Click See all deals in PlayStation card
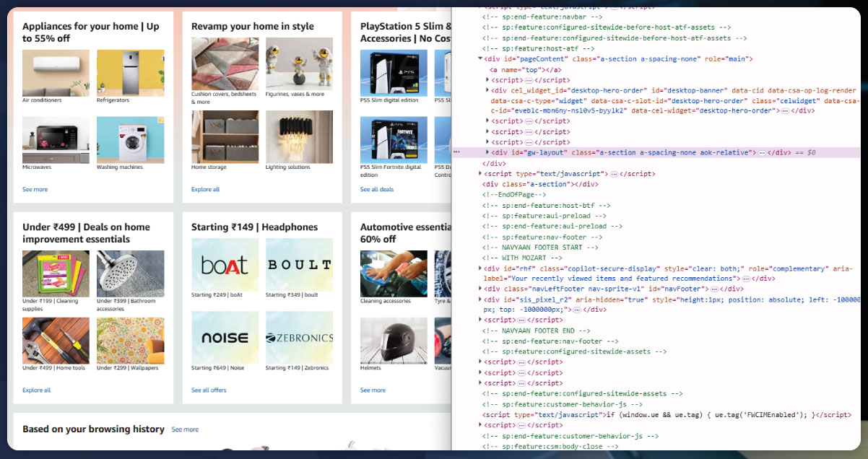868x459 pixels. click(377, 189)
